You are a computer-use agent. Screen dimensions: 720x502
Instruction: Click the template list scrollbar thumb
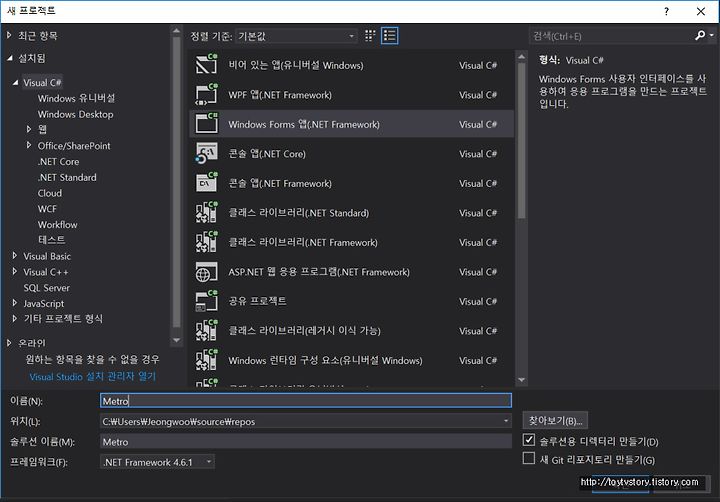pyautogui.click(x=521, y=140)
